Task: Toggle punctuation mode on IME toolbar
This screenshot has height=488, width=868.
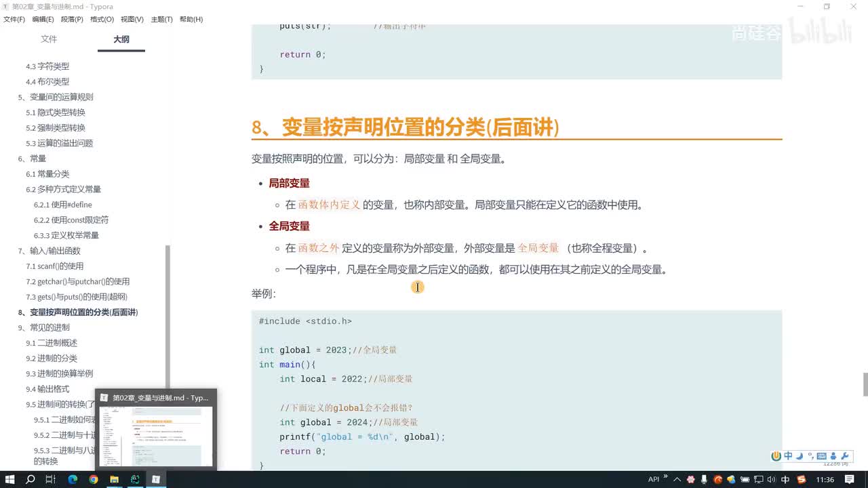Action: pyautogui.click(x=810, y=457)
